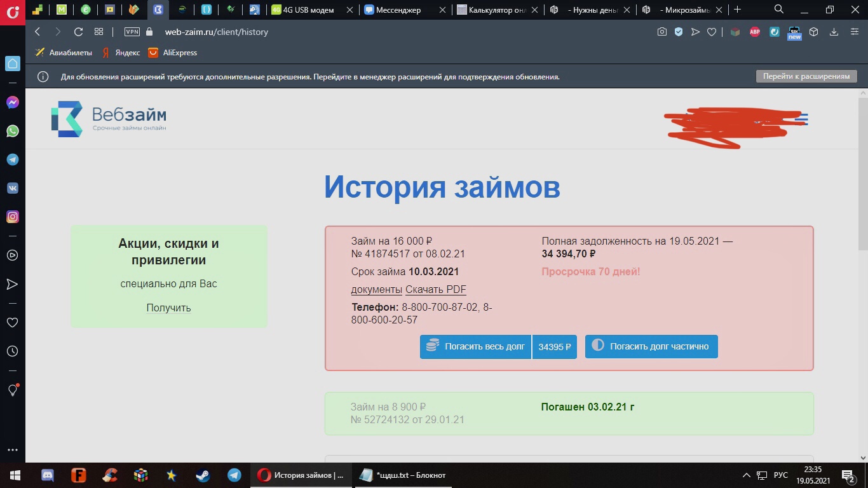Viewport: 868px width, 488px height.
Task: Add page to bookmarks heart icon
Action: (712, 32)
